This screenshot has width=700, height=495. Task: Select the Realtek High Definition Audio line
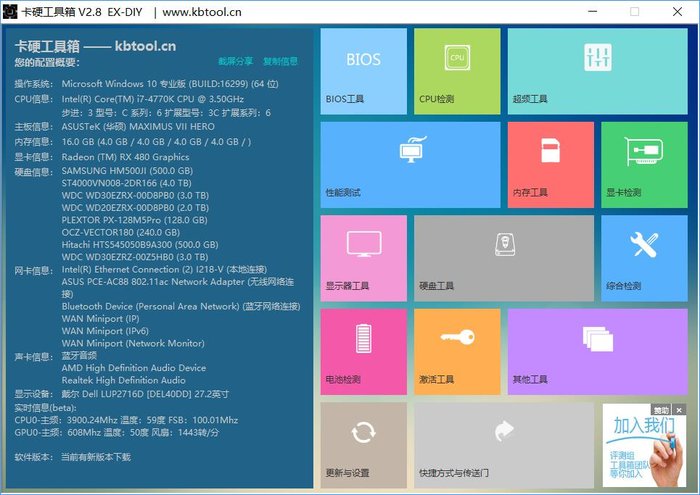(x=123, y=380)
